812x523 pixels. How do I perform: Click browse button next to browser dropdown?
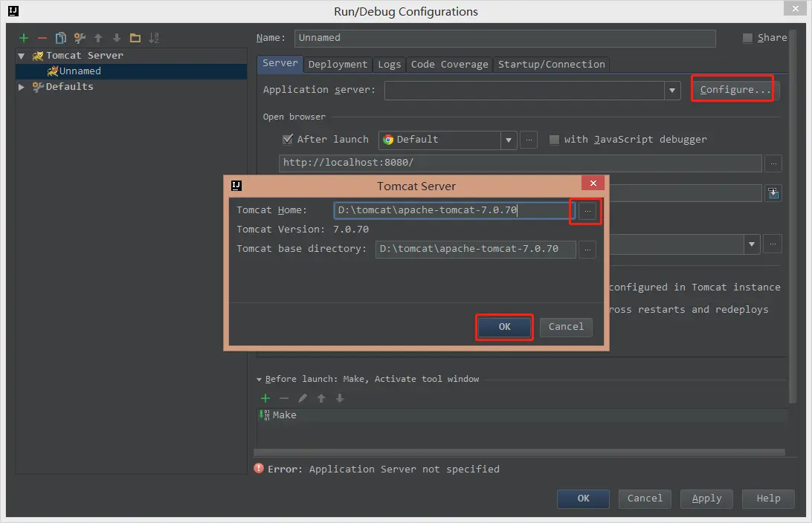[528, 140]
